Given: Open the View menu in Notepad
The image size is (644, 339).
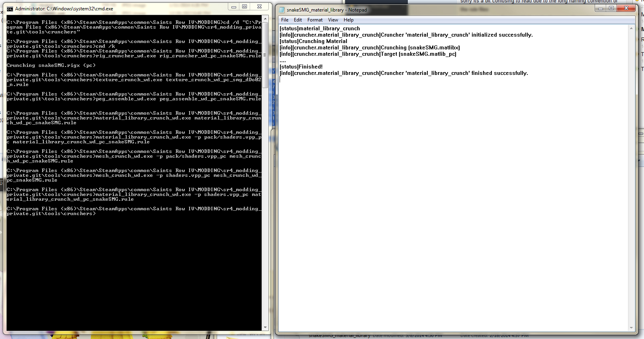Looking at the screenshot, I should (x=333, y=20).
